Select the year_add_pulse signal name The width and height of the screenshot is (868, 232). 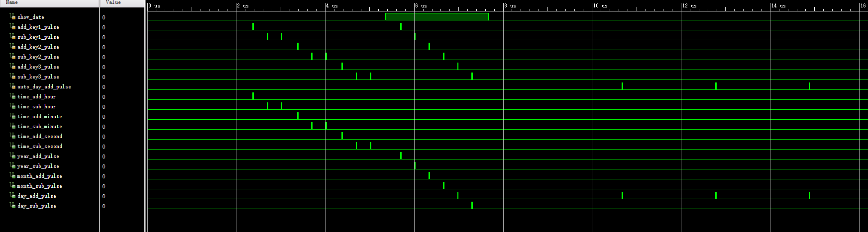tap(38, 156)
